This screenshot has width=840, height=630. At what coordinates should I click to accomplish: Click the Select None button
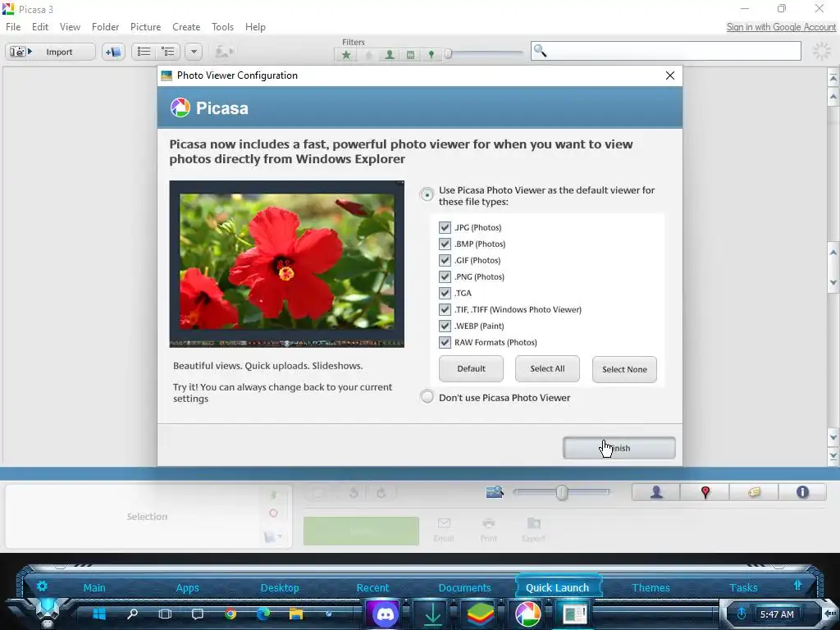(624, 369)
